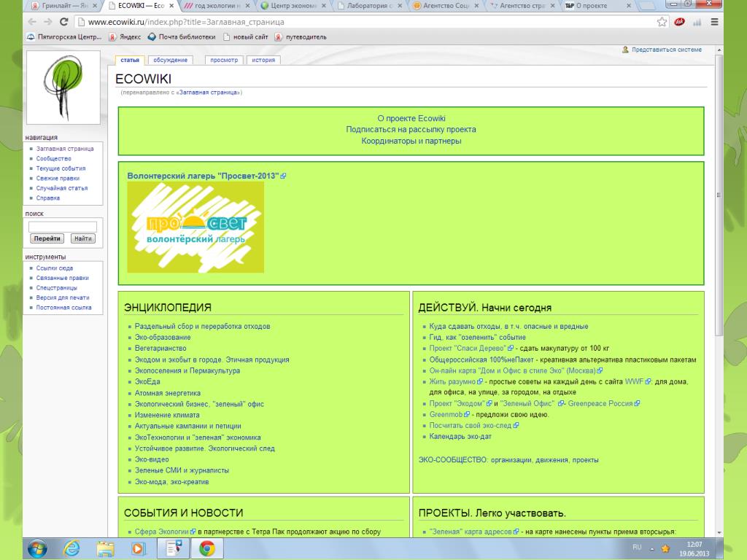747x560 pixels.
Task: Open 'Атомная энергетика' encyclopedia entry
Action: tap(168, 393)
